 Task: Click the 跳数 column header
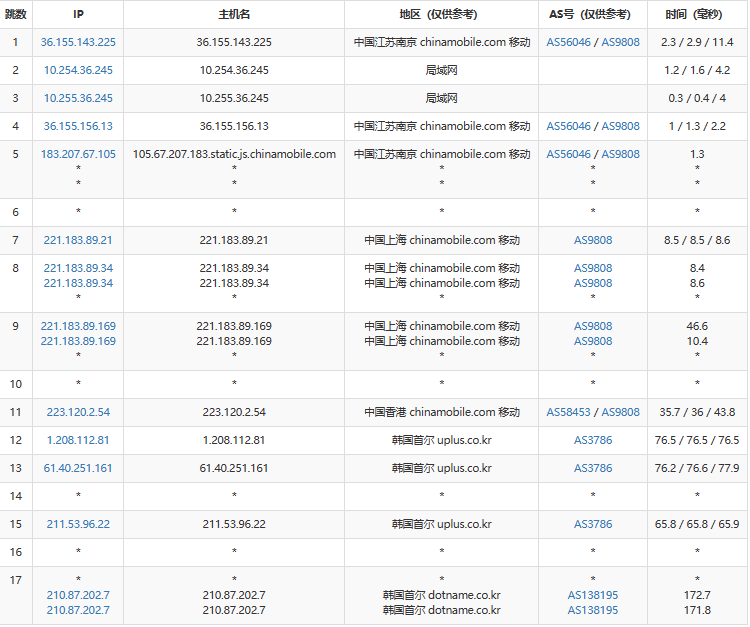(15, 14)
